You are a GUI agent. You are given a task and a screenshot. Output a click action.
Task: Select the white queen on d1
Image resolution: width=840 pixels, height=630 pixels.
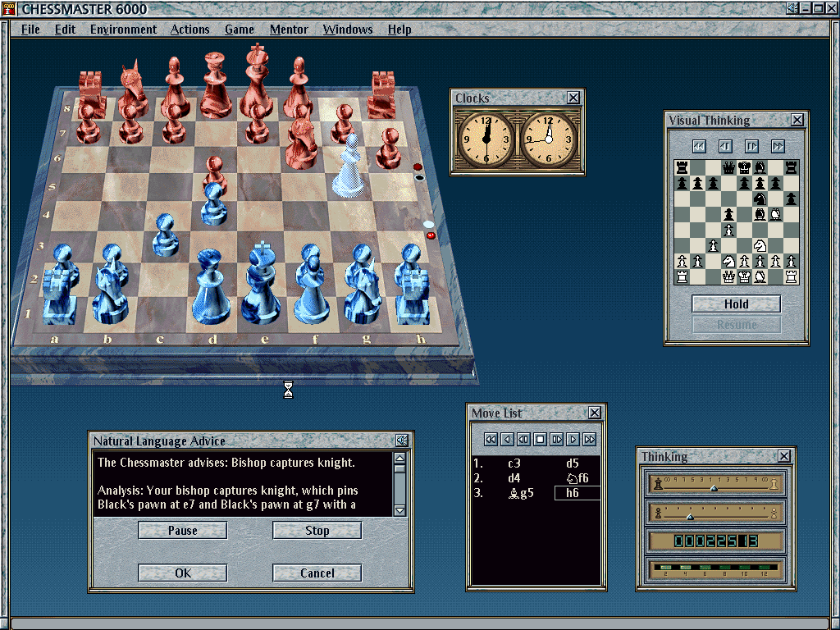210,286
